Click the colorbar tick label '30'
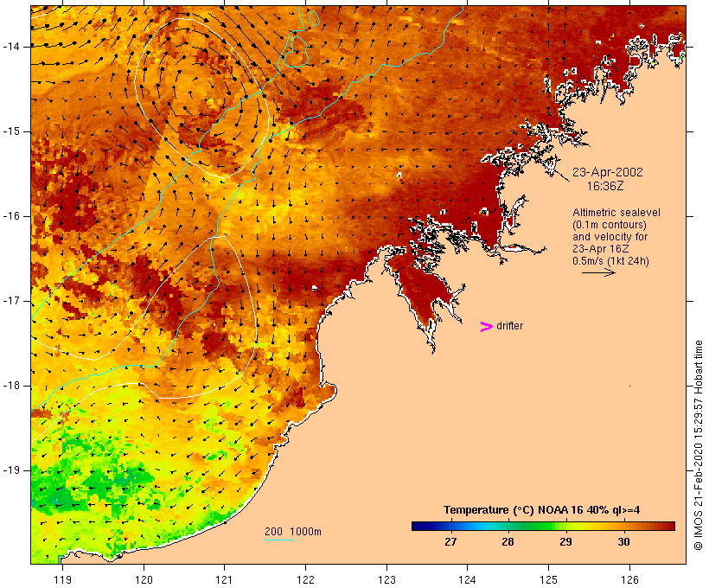709x588 pixels. [x=623, y=542]
